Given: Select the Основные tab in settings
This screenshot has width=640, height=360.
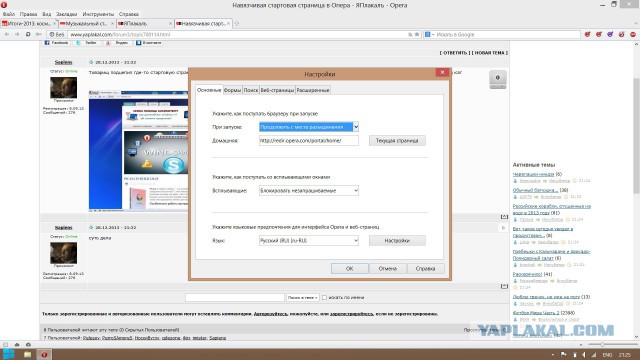Looking at the screenshot, I should [209, 90].
